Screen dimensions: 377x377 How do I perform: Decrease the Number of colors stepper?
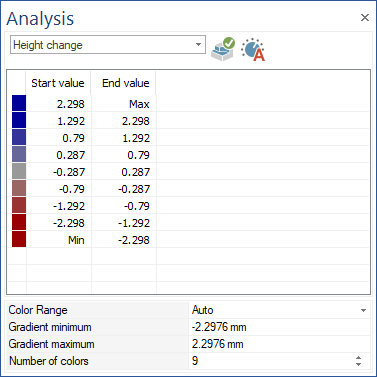click(x=358, y=364)
